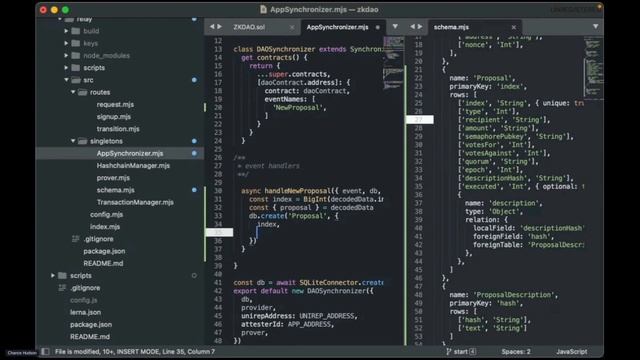This screenshot has width=640, height=360.
Task: Click line number 27 in schema.mjs gutter
Action: coord(418,120)
